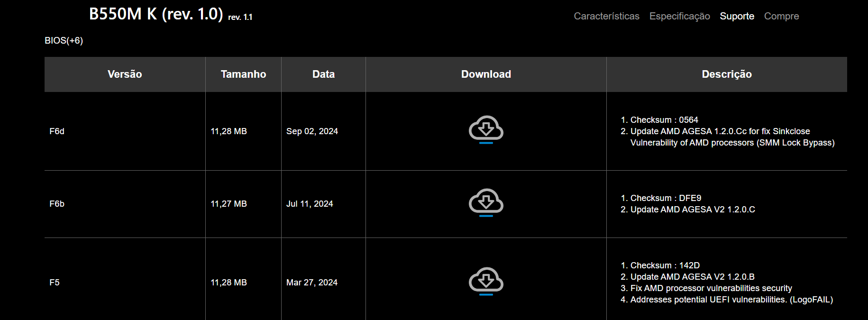
Task: Go to the Compre tab
Action: [781, 16]
